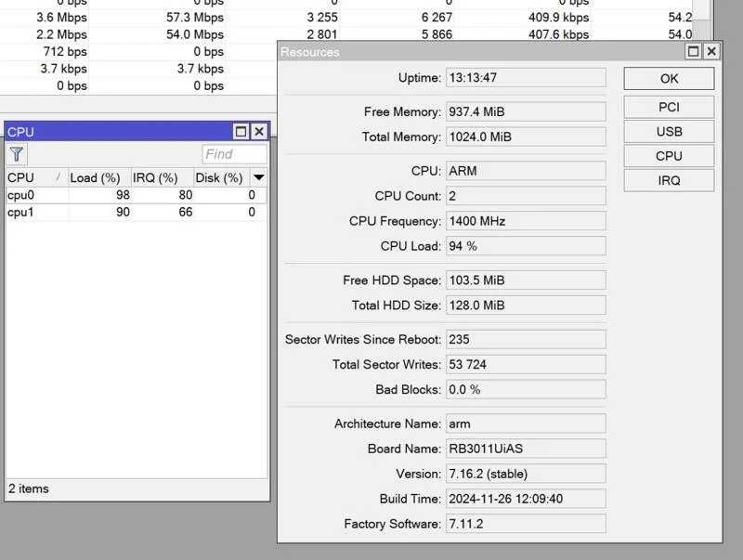This screenshot has height=560, width=743.
Task: Click the Board Name field RB3011UiAS
Action: (526, 449)
